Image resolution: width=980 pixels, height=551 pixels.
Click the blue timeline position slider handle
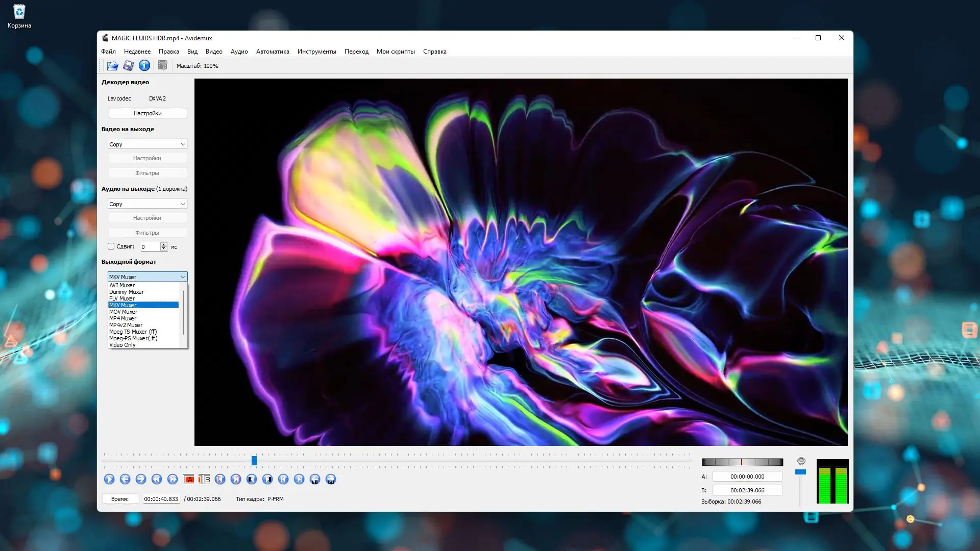254,461
